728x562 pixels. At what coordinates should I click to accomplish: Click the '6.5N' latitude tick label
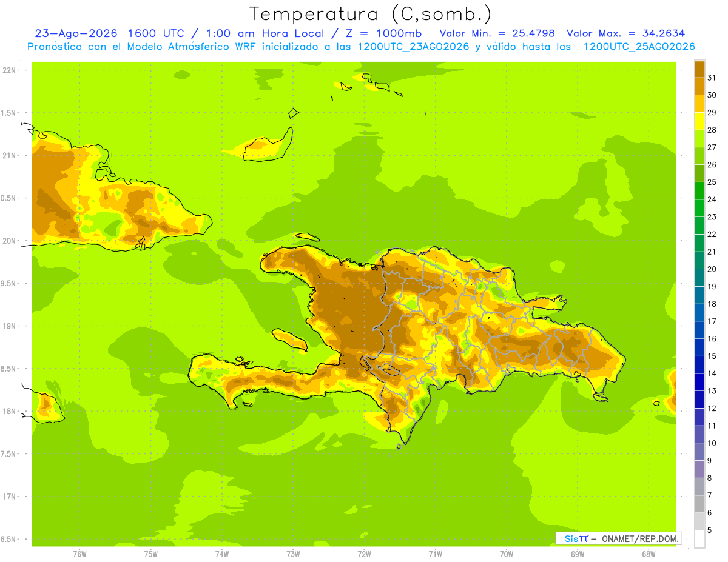tap(9, 540)
